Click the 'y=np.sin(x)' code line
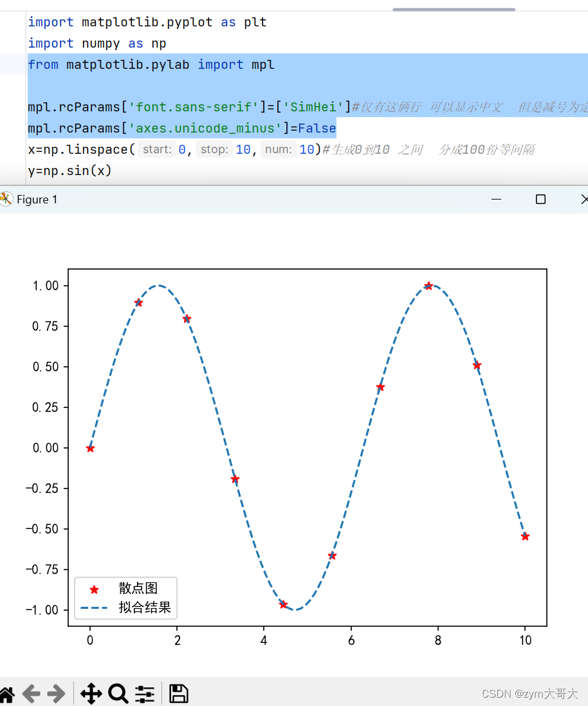 [x=69, y=171]
